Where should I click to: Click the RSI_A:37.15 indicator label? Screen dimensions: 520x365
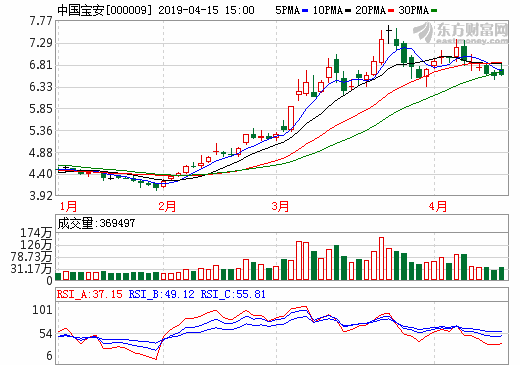[x=90, y=294]
